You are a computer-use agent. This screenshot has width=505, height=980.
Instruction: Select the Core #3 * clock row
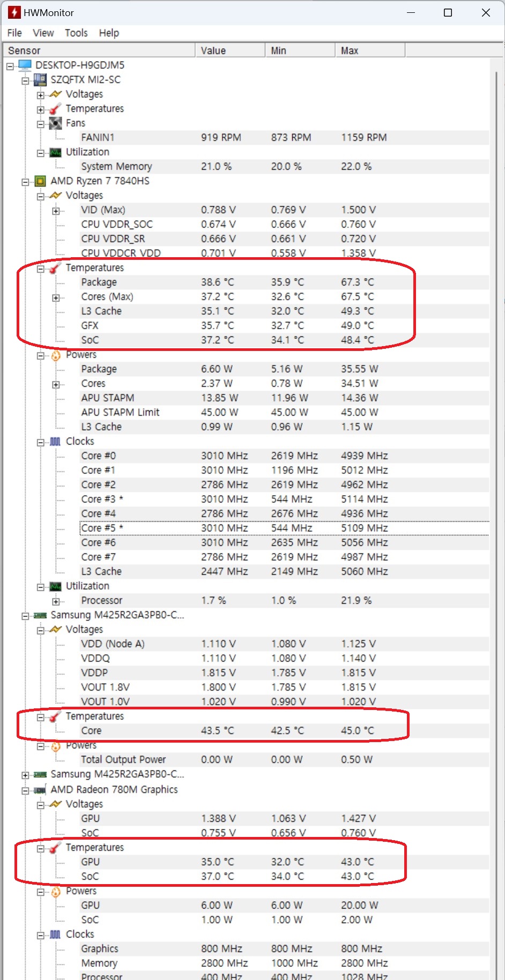(284, 499)
